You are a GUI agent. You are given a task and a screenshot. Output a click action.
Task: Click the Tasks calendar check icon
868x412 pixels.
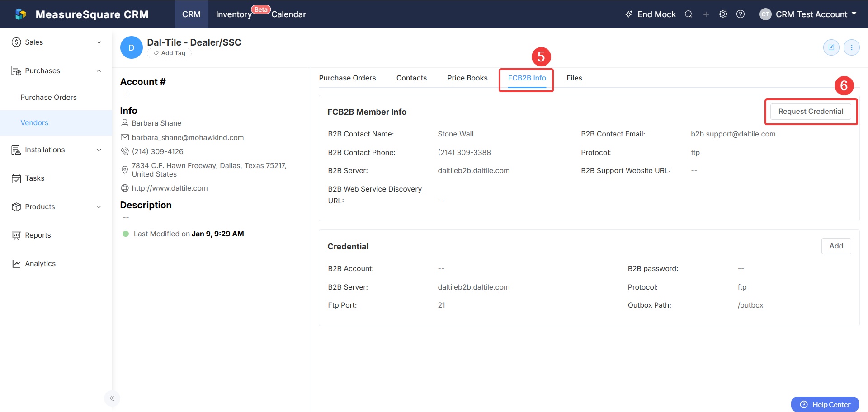coord(16,178)
